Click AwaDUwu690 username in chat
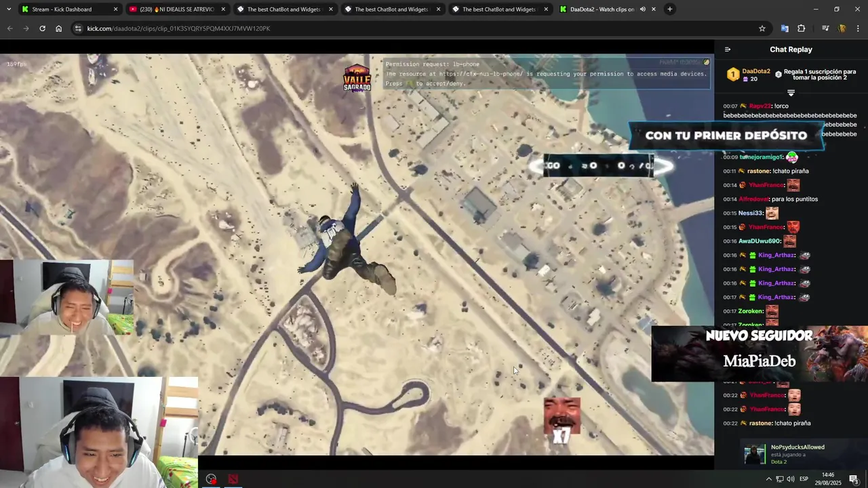This screenshot has width=868, height=488. coord(759,241)
